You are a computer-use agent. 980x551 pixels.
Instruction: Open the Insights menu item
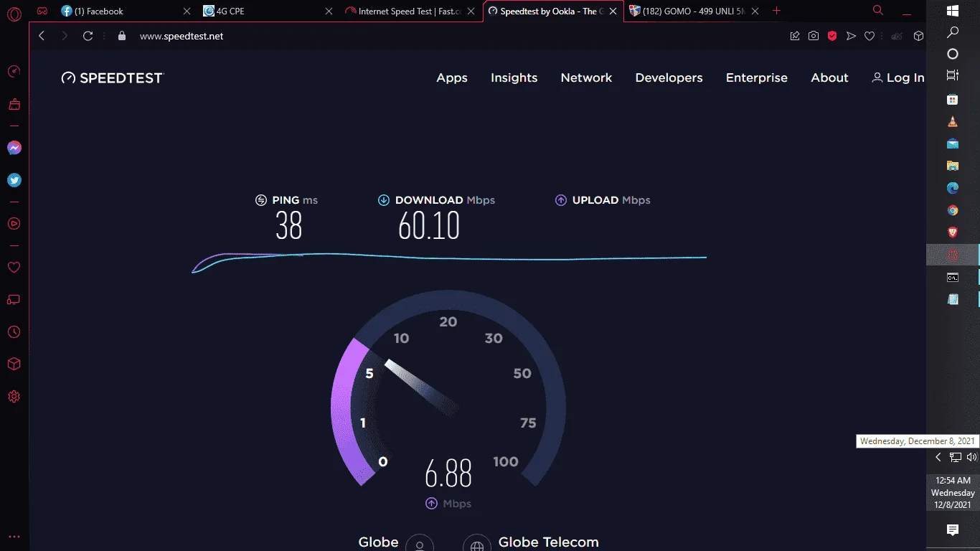[x=514, y=78]
